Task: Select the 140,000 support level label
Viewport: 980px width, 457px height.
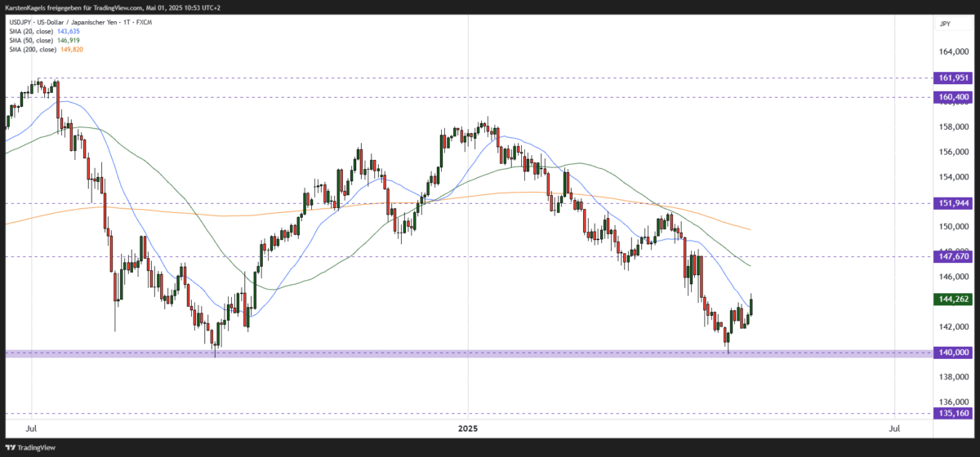Action: (953, 353)
